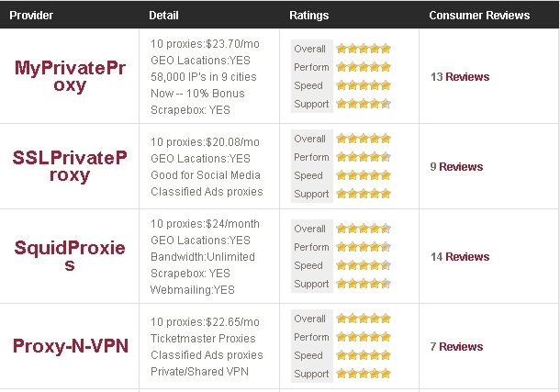
Task: Click Proxy-N-VPN Overall star rating
Action: (x=364, y=319)
